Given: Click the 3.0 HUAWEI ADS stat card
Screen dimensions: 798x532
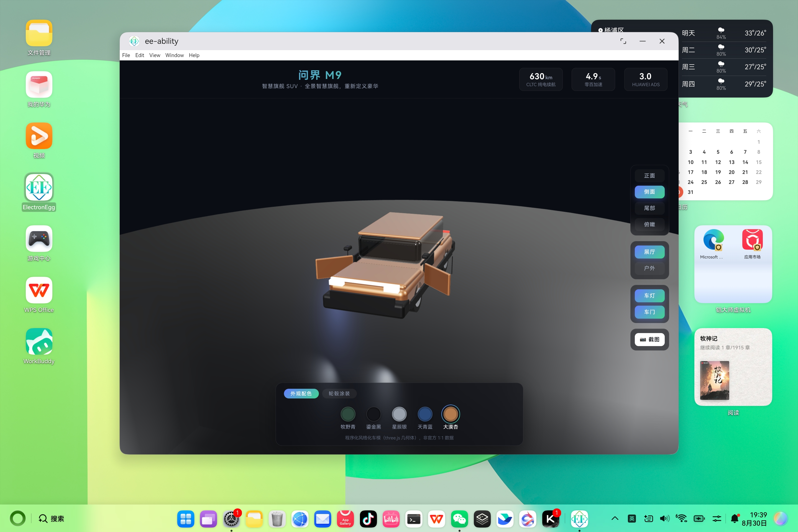Looking at the screenshot, I should click(646, 80).
